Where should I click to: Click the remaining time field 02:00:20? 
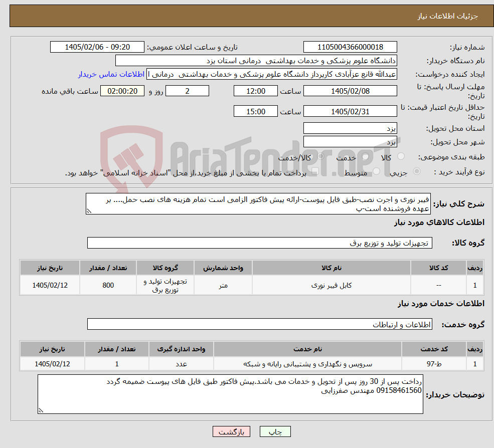click(122, 91)
